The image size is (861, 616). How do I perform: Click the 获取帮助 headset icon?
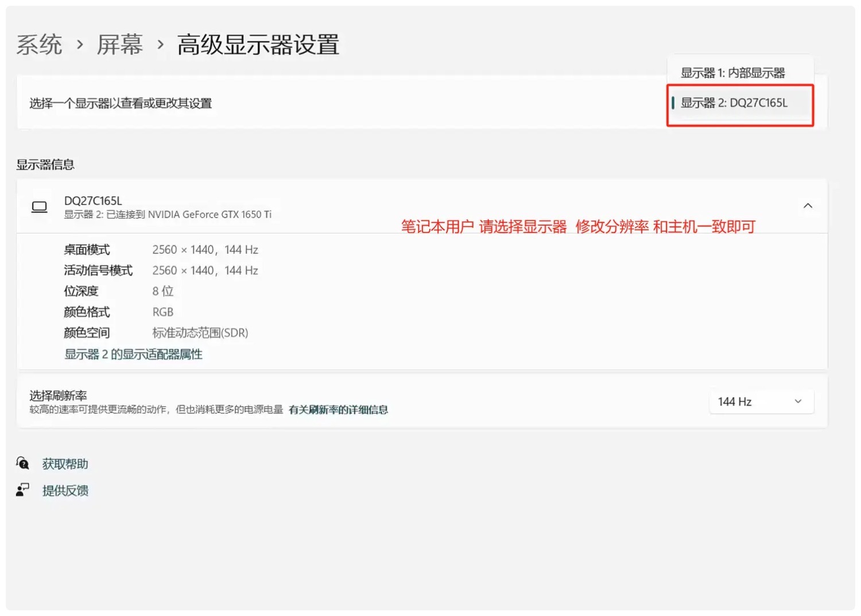click(22, 463)
